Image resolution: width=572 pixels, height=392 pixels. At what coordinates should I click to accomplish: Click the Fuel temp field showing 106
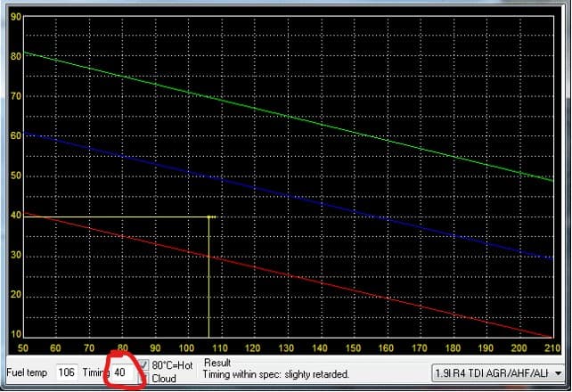pyautogui.click(x=67, y=372)
